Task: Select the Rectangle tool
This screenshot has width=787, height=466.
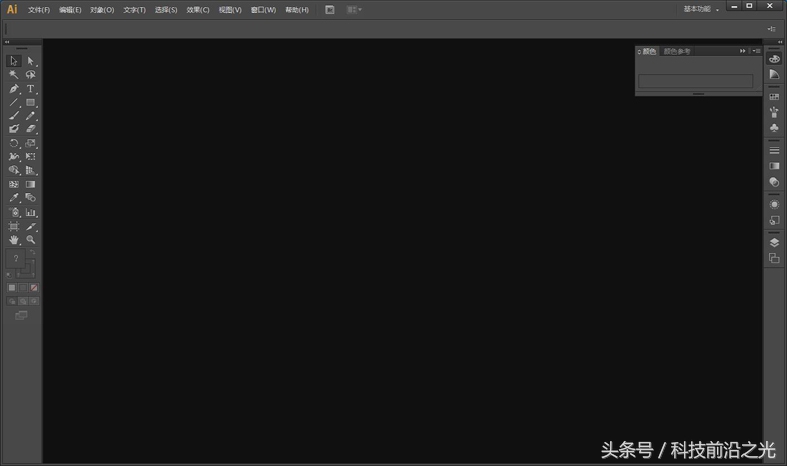Action: (x=31, y=102)
